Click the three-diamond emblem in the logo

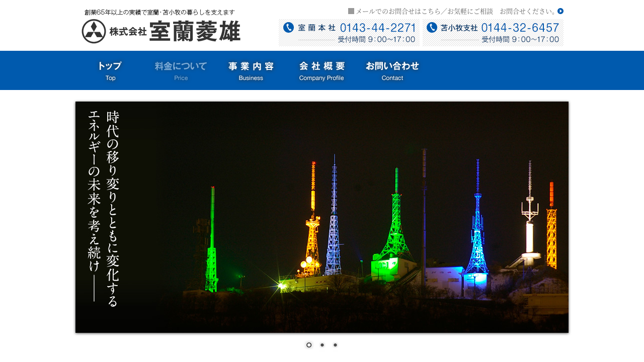(94, 31)
